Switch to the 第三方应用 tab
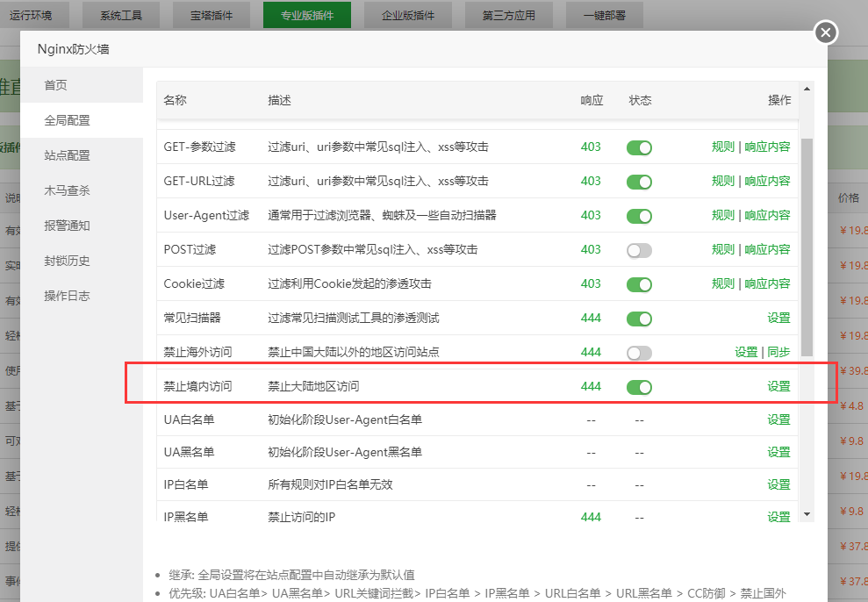Viewport: 868px width, 602px height. pos(509,15)
